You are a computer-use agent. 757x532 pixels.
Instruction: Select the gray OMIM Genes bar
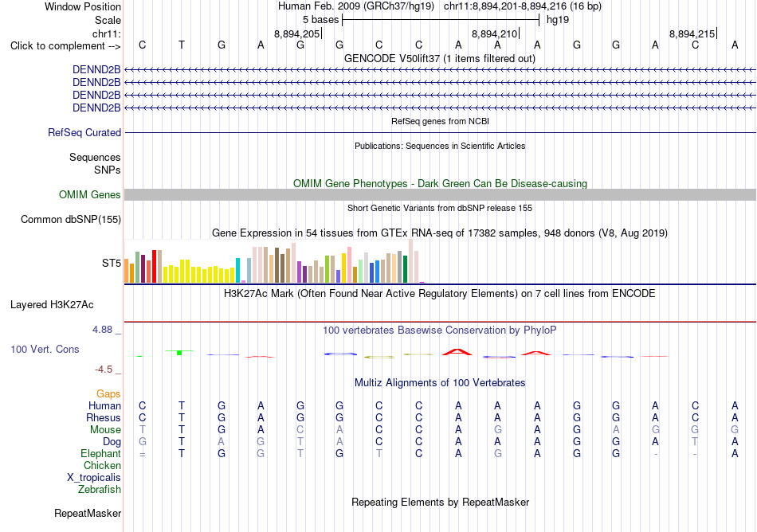(440, 195)
